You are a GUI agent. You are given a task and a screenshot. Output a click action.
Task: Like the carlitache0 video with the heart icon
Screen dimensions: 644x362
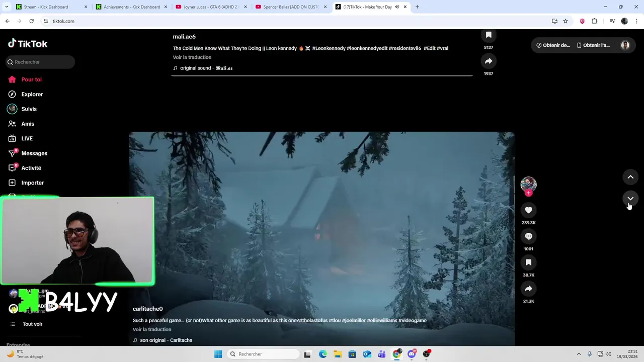pos(528,210)
